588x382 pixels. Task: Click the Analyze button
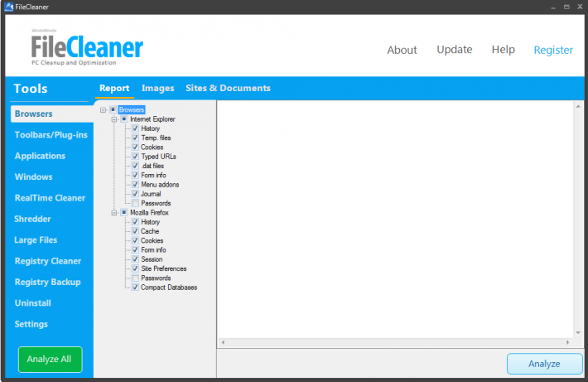click(544, 364)
